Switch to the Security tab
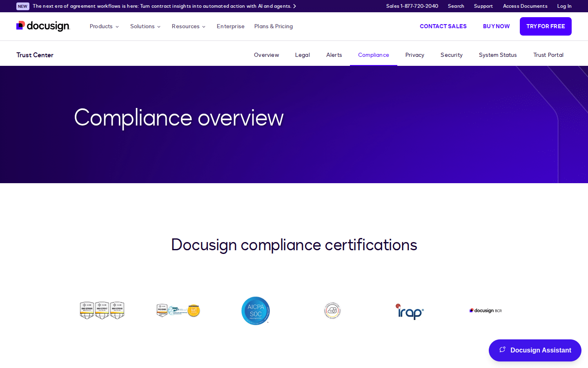This screenshot has width=588, height=368. (452, 55)
